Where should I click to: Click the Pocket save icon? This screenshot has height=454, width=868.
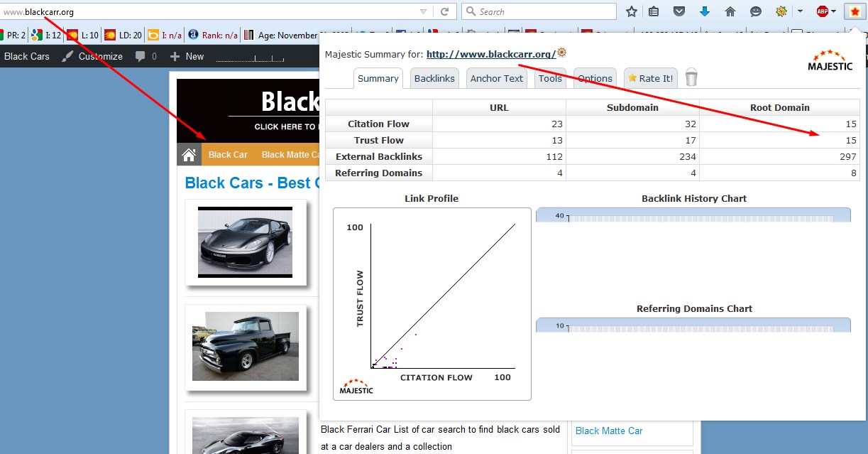pyautogui.click(x=679, y=11)
